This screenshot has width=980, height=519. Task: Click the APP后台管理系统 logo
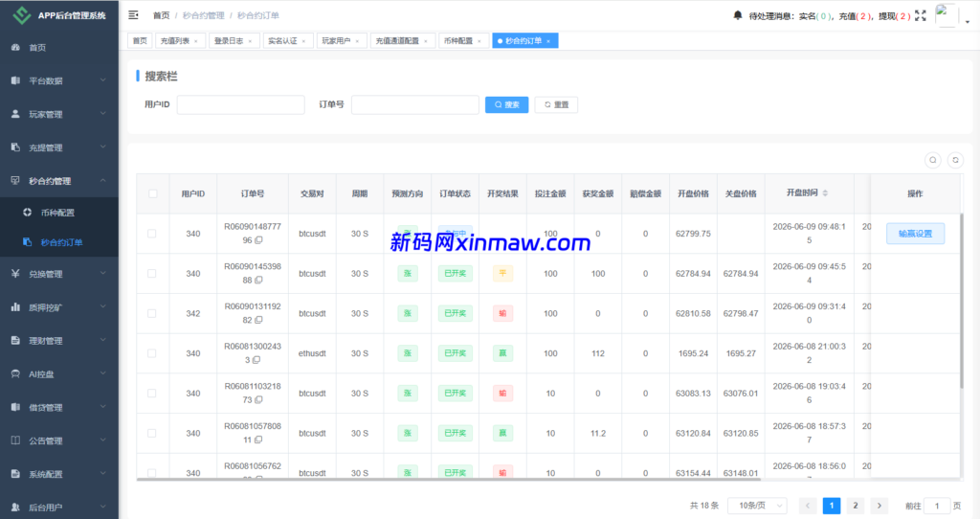coord(59,15)
